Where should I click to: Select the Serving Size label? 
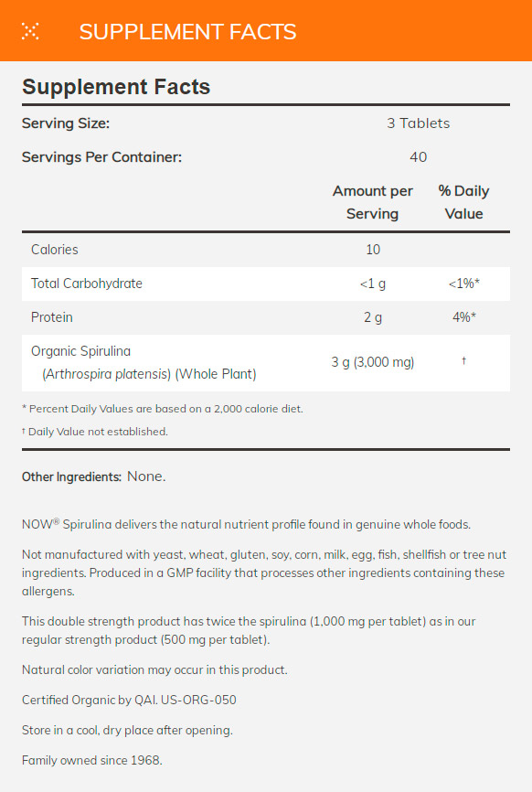click(x=66, y=123)
